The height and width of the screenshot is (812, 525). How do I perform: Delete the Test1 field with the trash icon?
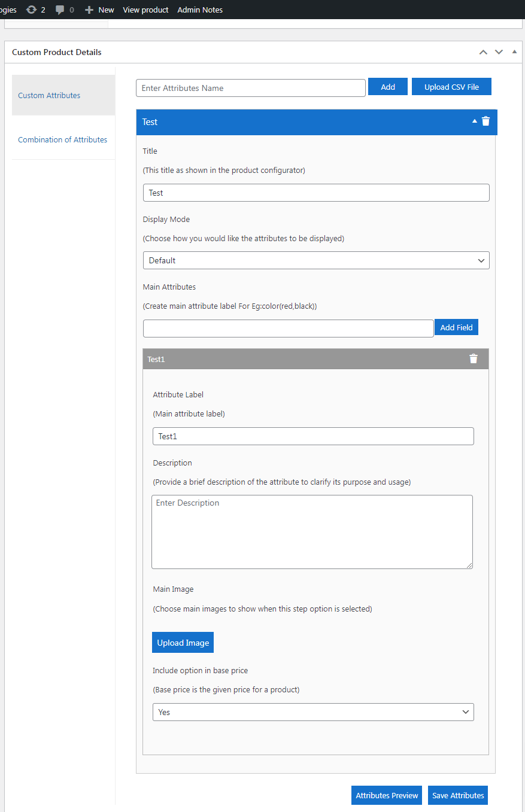coord(474,358)
